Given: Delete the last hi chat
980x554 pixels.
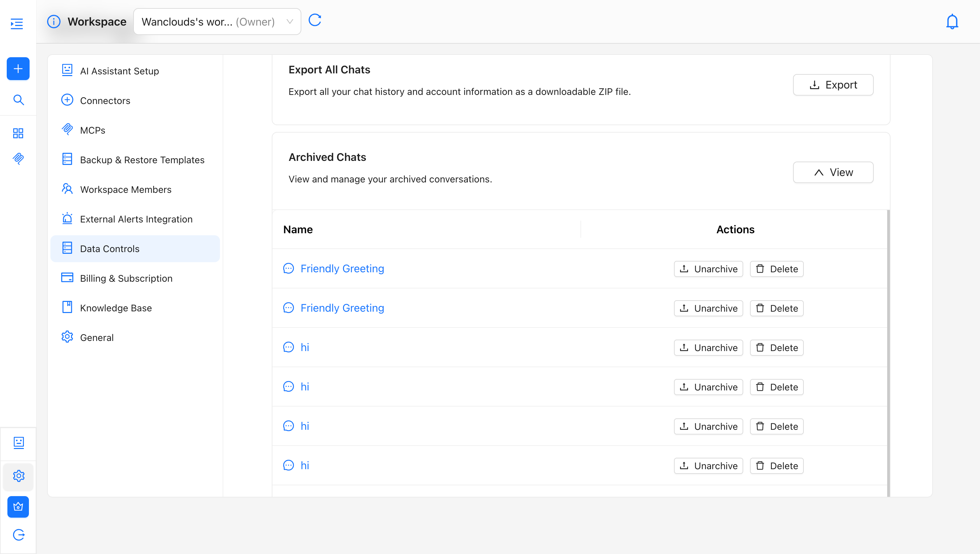Looking at the screenshot, I should pyautogui.click(x=777, y=466).
